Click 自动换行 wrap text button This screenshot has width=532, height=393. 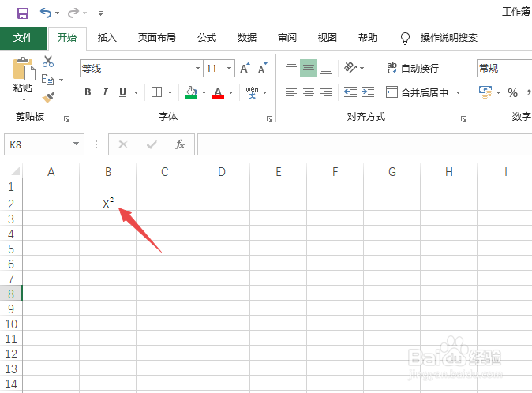(x=413, y=68)
